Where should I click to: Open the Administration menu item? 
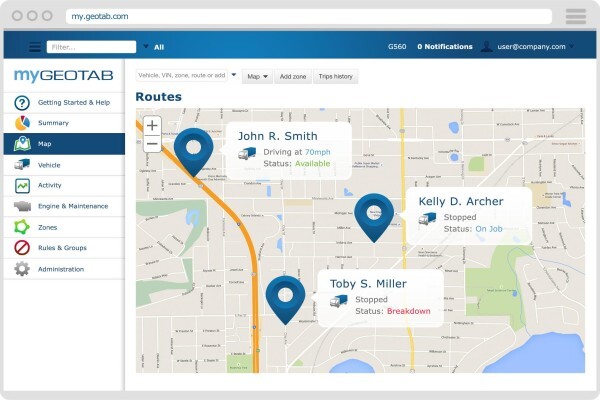tap(64, 269)
